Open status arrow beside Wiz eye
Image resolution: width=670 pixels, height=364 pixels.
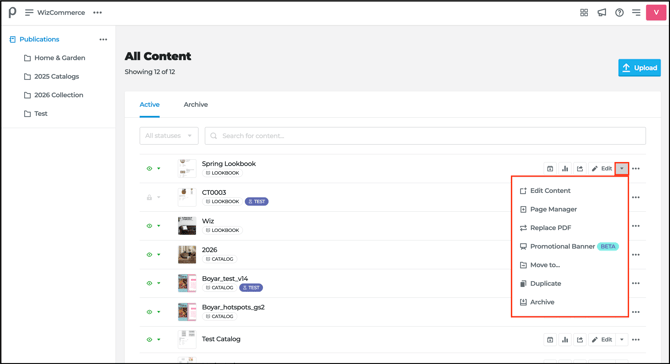point(159,226)
